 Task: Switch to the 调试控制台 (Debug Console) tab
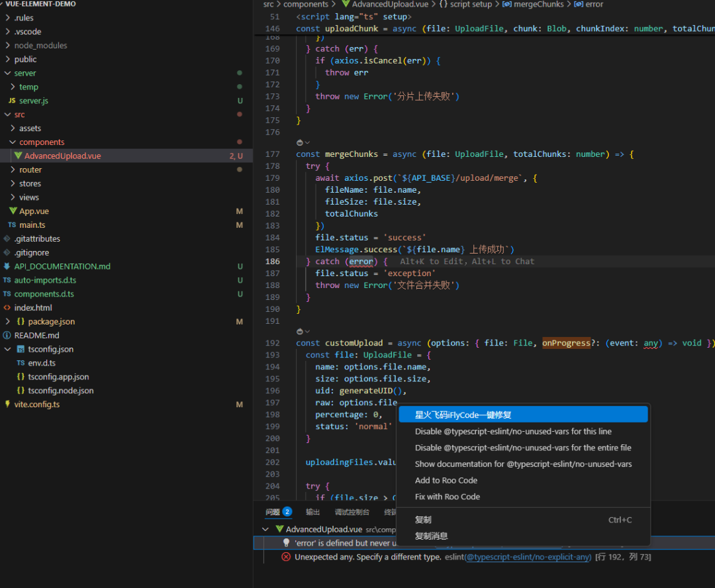click(x=352, y=513)
